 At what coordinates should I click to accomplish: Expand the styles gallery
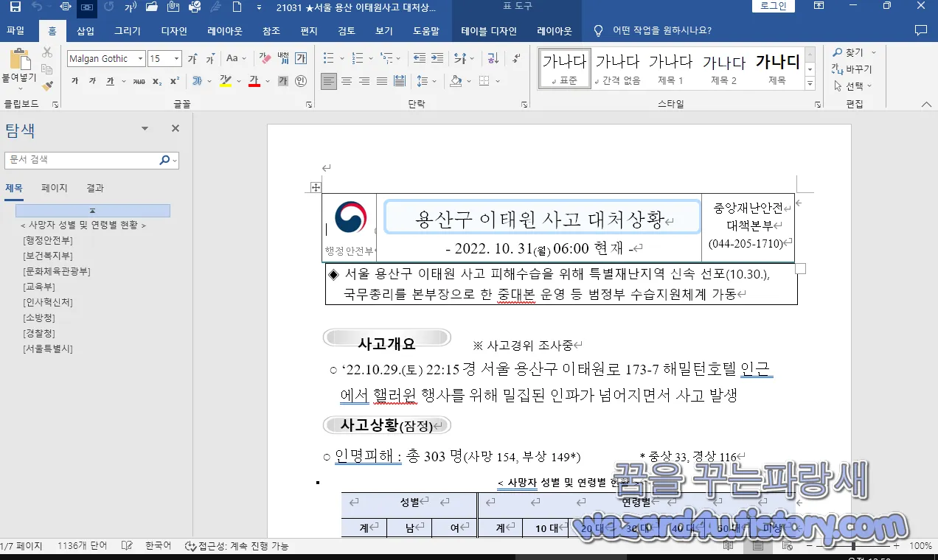click(x=810, y=83)
